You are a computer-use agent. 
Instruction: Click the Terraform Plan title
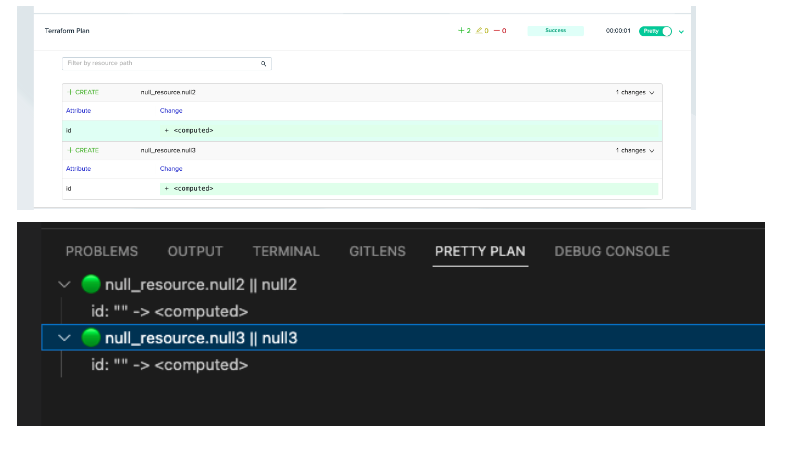pyautogui.click(x=67, y=31)
